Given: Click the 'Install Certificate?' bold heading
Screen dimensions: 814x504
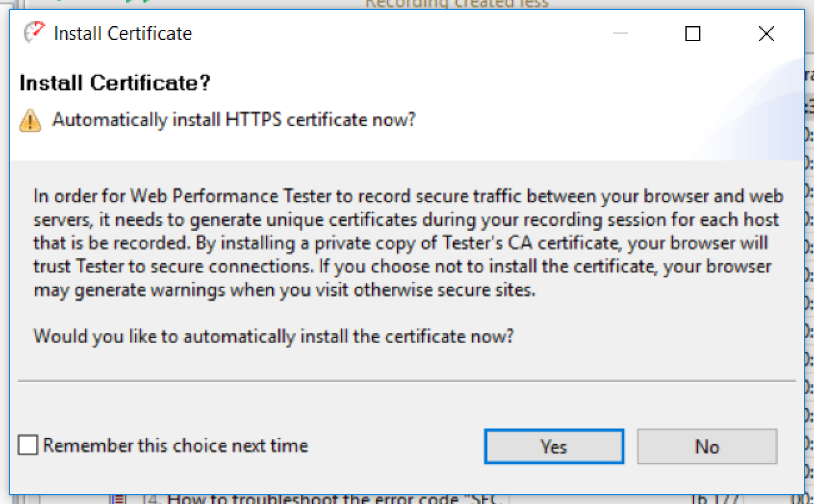Looking at the screenshot, I should point(115,83).
